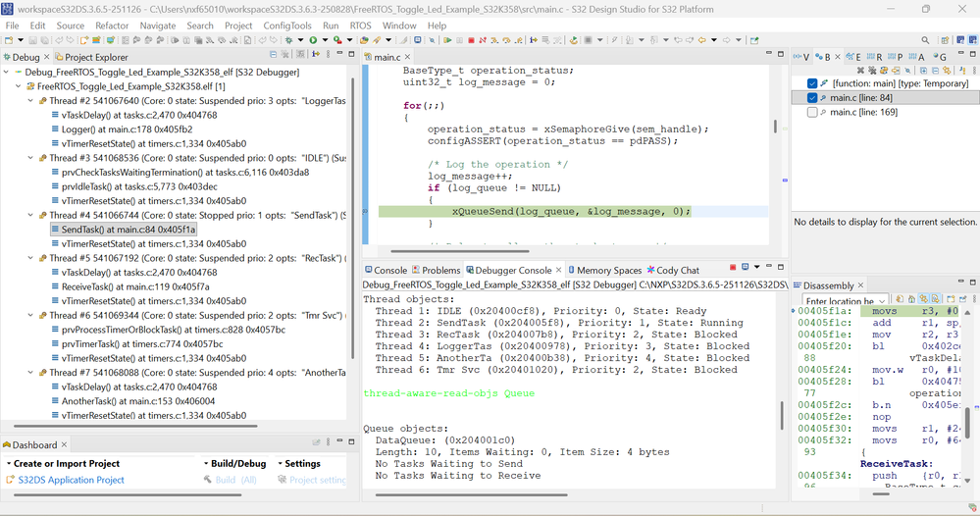Select AnotherTask() at main.c:153 stack frame
The image size is (980, 516).
pyautogui.click(x=138, y=401)
